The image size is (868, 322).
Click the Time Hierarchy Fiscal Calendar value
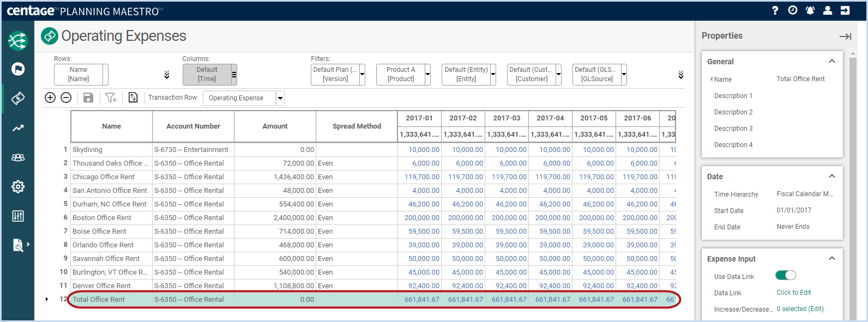point(805,194)
